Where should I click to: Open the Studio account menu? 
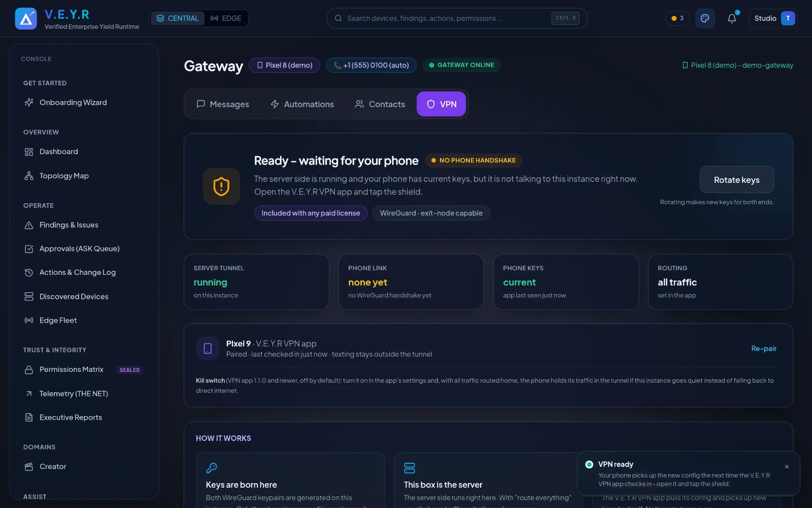773,18
